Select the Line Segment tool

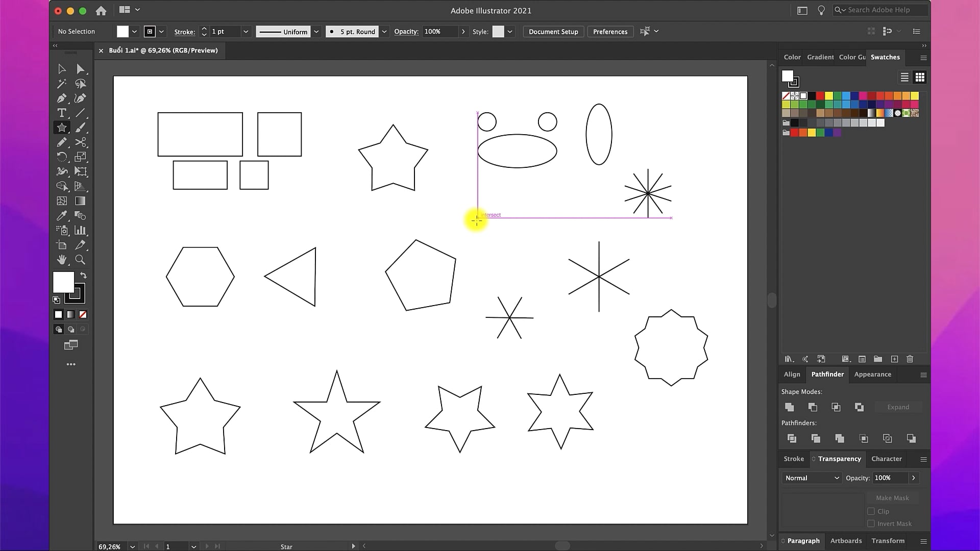coord(80,113)
